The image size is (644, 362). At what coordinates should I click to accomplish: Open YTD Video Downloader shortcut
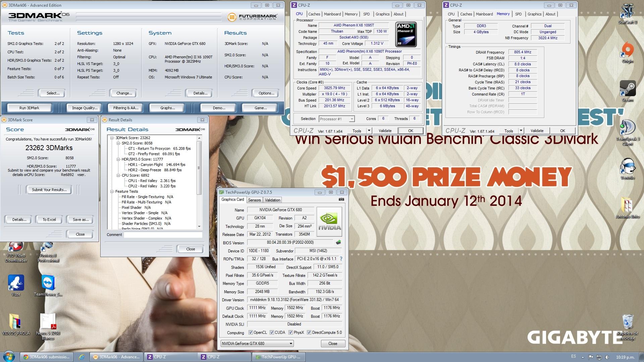(x=16, y=252)
